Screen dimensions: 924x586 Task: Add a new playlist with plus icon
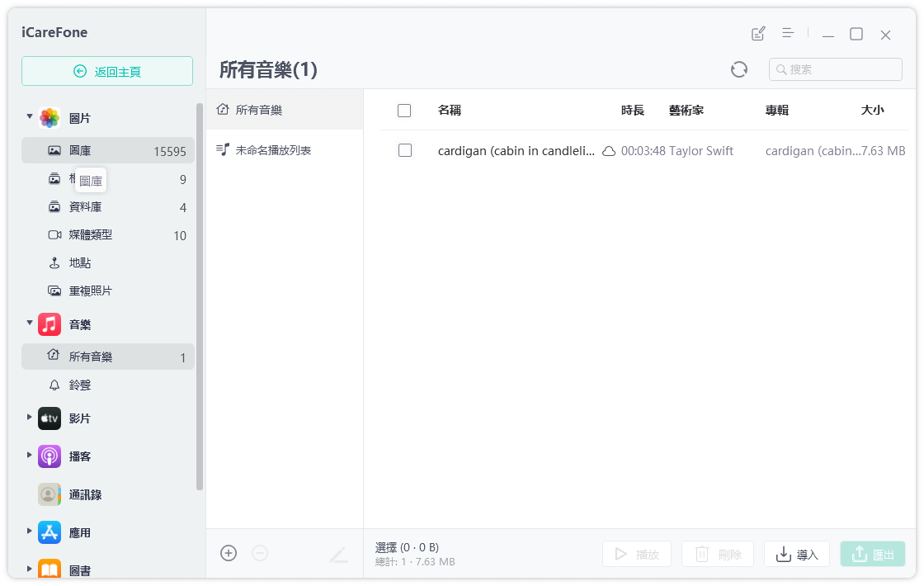click(x=229, y=553)
